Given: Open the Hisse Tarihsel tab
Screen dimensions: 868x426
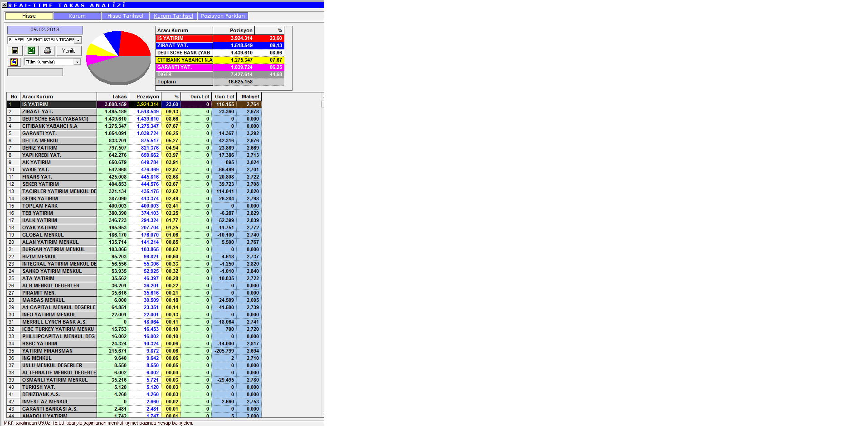Looking at the screenshot, I should point(125,16).
